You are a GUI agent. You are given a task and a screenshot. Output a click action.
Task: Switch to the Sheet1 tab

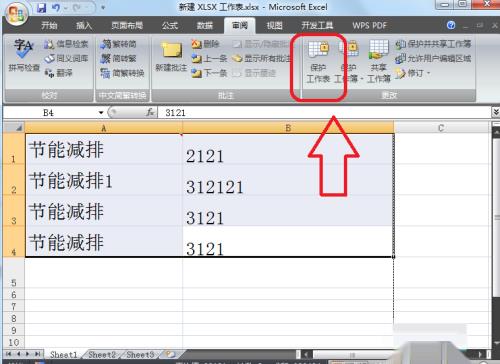coord(63,355)
